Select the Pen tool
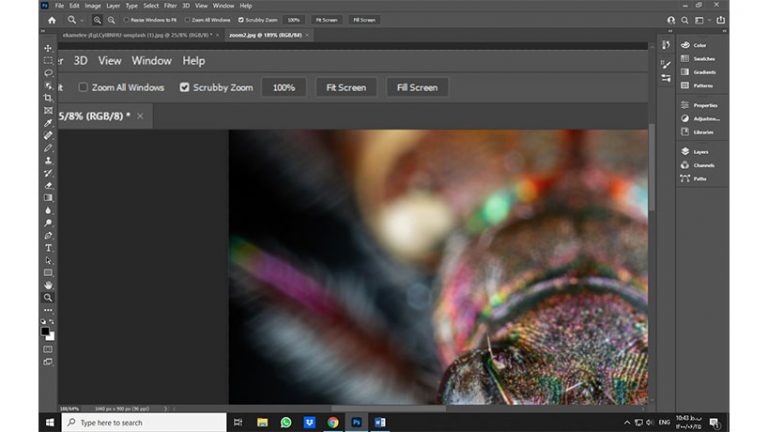Screen dimensions: 768x432 48,235
